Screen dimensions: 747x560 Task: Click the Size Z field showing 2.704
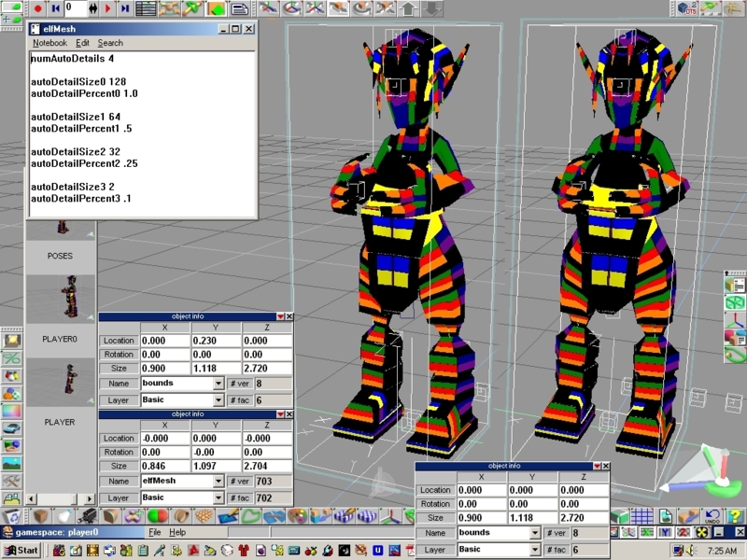[x=267, y=466]
